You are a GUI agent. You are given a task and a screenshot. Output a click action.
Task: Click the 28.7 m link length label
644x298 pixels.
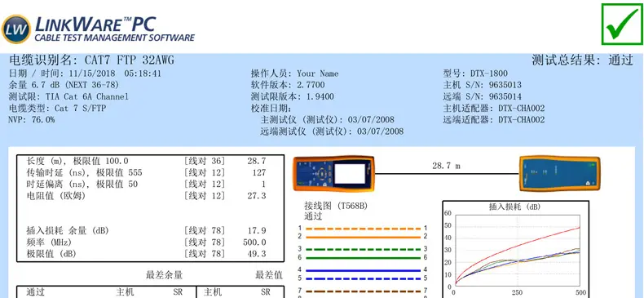click(x=446, y=166)
